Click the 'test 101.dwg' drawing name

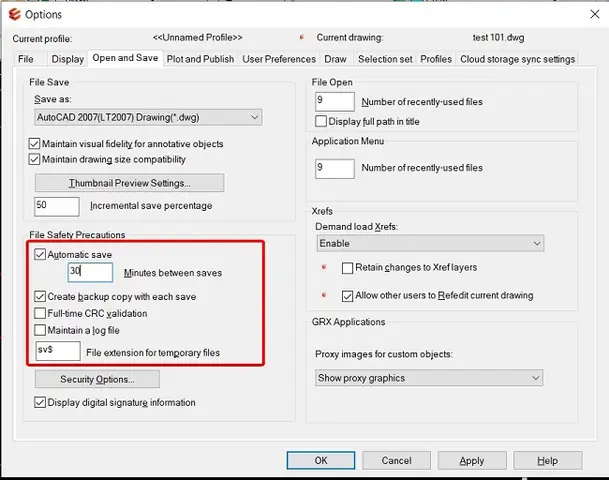[498, 38]
